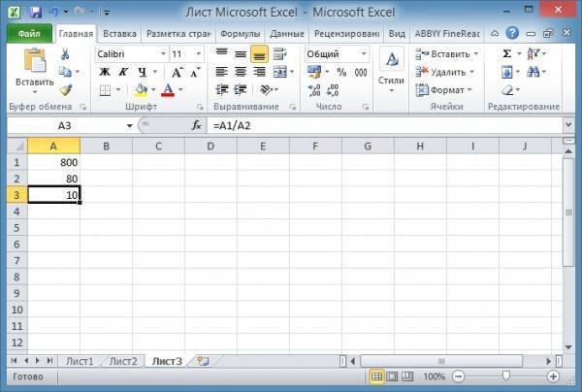Click the Save icon in quick access toolbar

pos(36,11)
